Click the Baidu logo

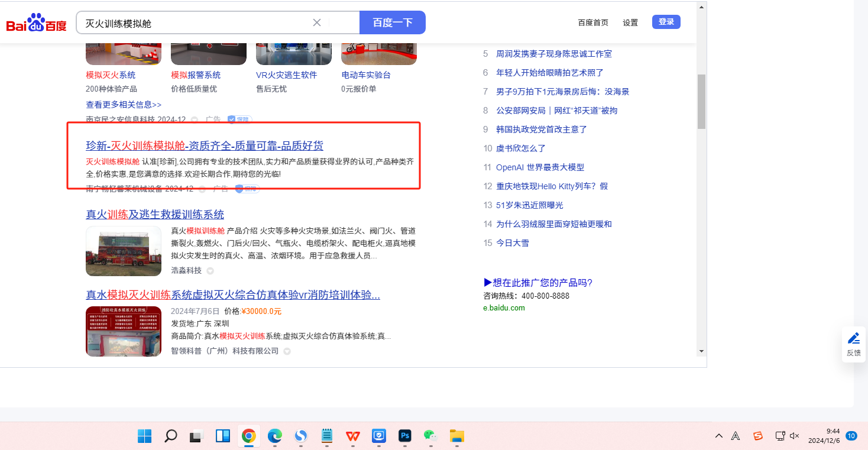pos(36,23)
